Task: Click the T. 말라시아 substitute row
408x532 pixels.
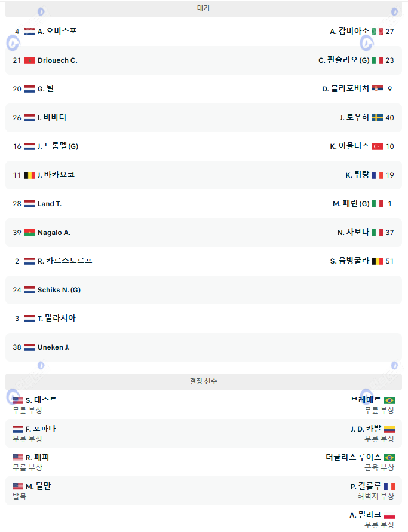Action: click(x=56, y=319)
